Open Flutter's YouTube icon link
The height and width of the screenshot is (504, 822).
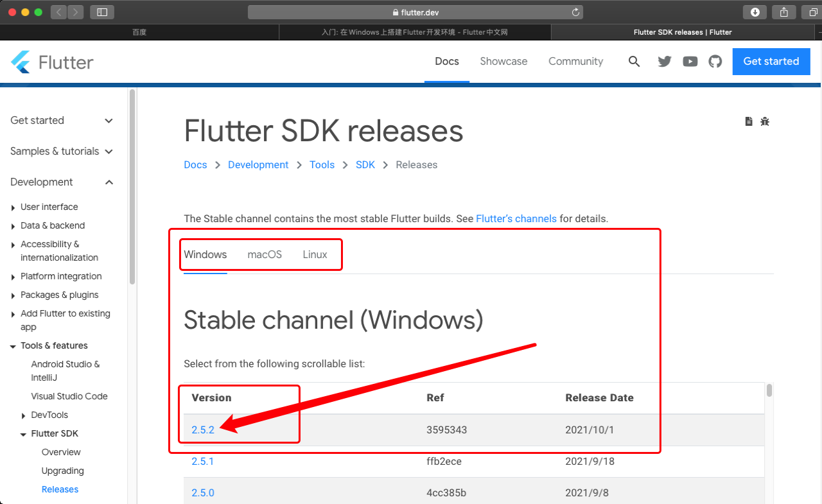pyautogui.click(x=690, y=62)
